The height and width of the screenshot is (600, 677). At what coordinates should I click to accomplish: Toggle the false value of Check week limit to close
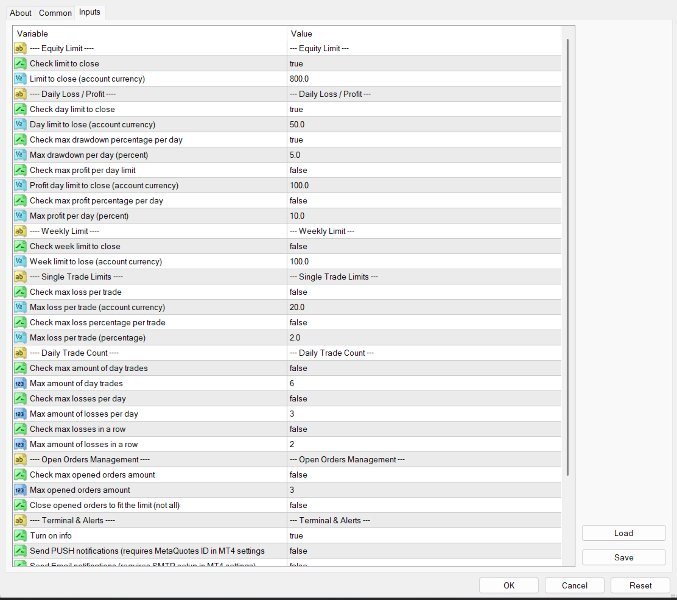(x=298, y=246)
